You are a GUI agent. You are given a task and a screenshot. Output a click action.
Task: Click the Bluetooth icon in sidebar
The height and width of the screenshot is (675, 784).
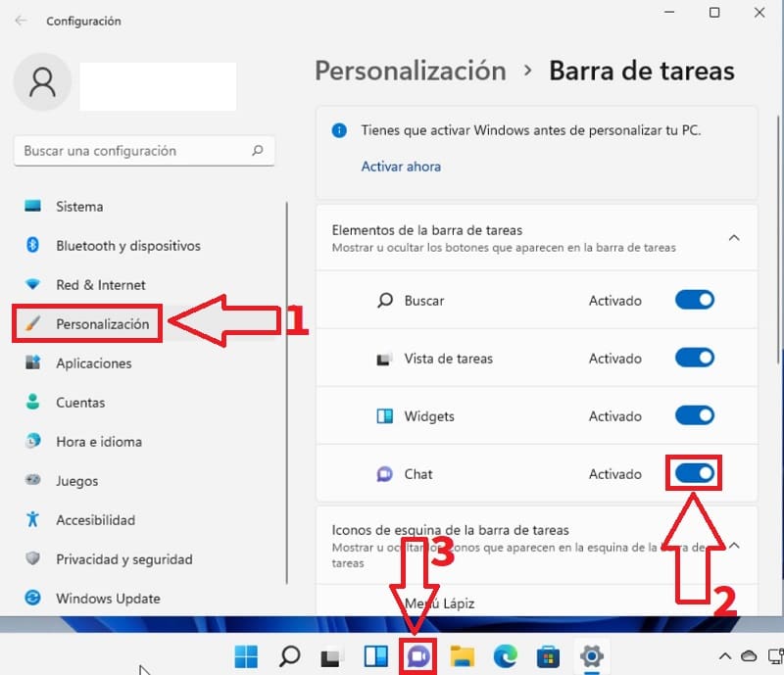point(32,245)
